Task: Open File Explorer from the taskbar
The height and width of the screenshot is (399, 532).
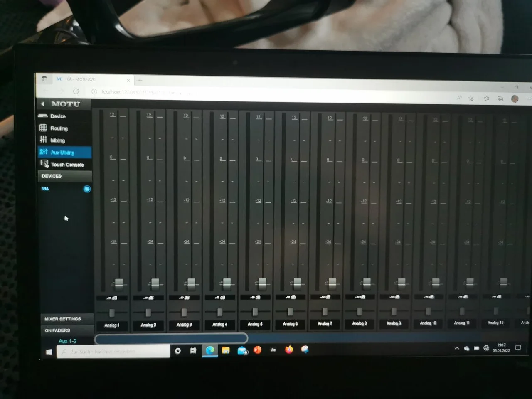Action: pos(226,350)
